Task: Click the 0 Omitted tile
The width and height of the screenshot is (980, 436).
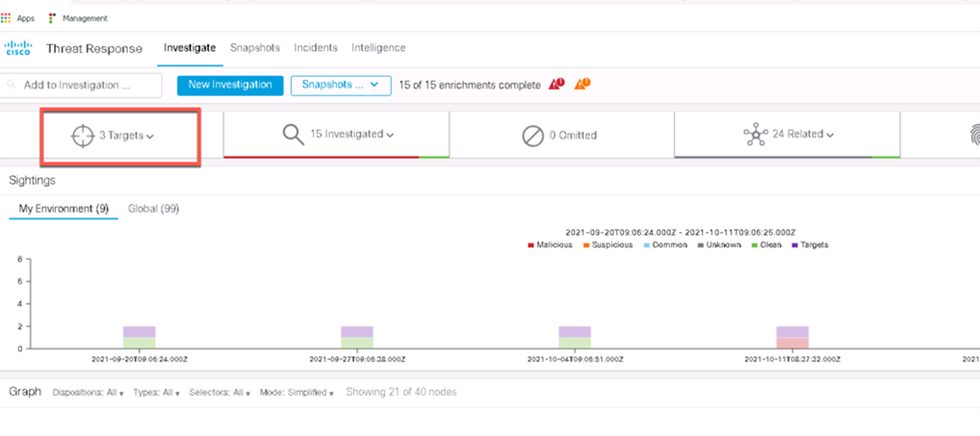Action: coord(561,135)
